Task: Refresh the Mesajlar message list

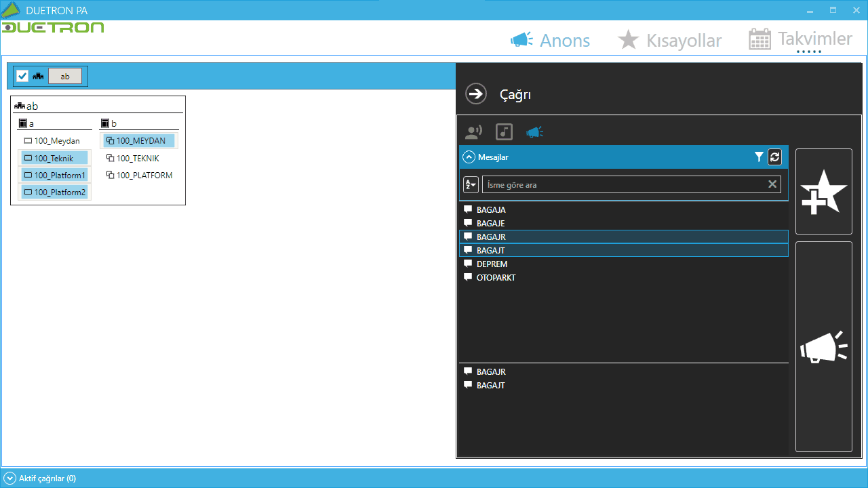Action: [774, 157]
